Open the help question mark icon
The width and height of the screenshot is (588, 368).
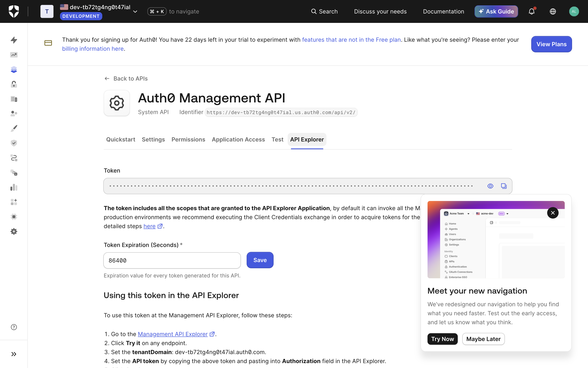(14, 327)
